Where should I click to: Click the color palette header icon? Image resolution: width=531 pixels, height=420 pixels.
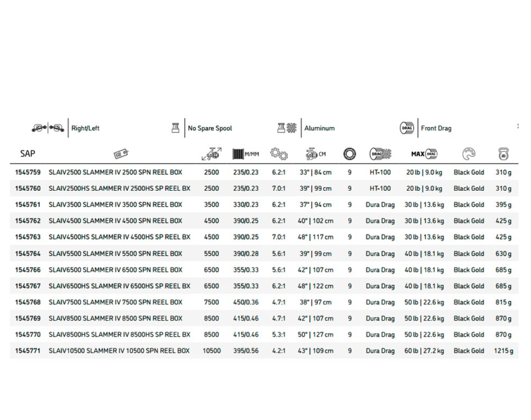click(469, 154)
